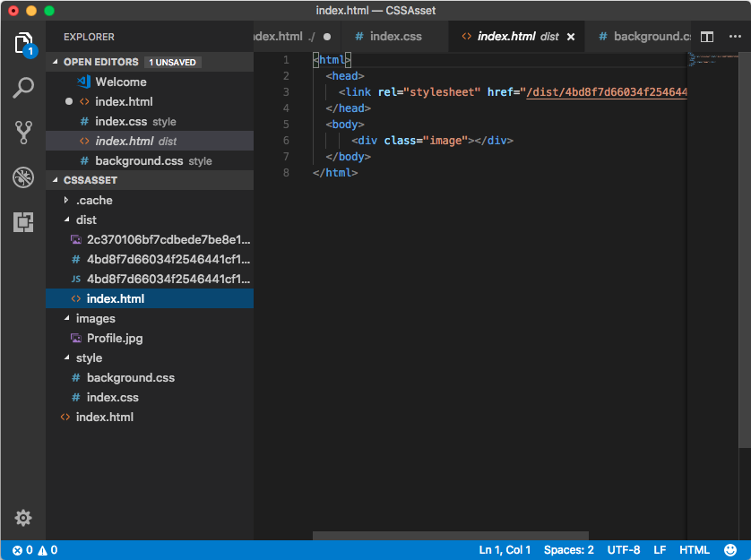The height and width of the screenshot is (560, 751).
Task: Open background.css in style folder
Action: [150, 377]
